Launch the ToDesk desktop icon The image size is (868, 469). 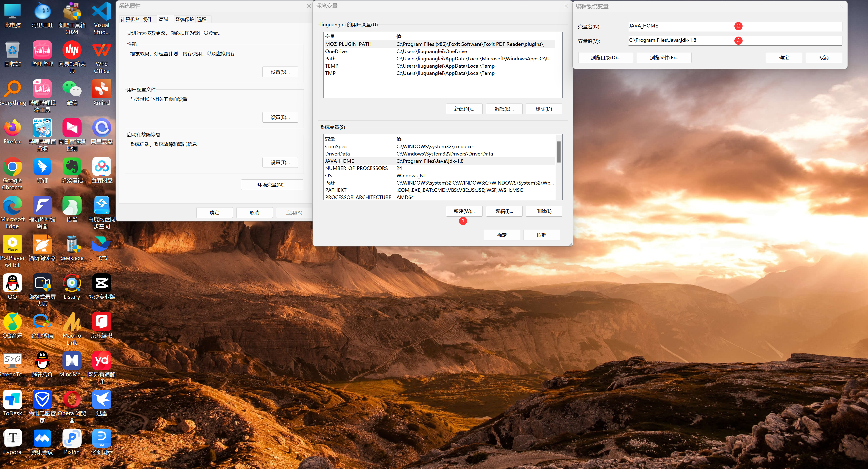click(x=12, y=400)
